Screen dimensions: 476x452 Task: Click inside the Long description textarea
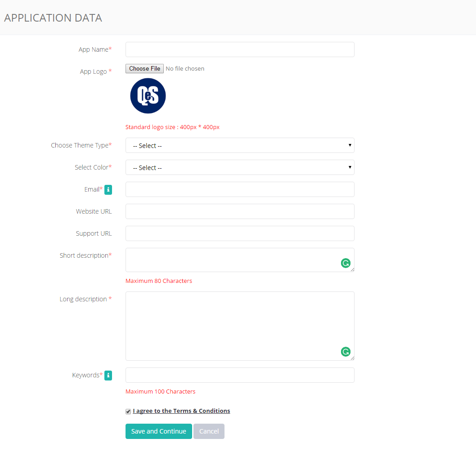pyautogui.click(x=240, y=326)
